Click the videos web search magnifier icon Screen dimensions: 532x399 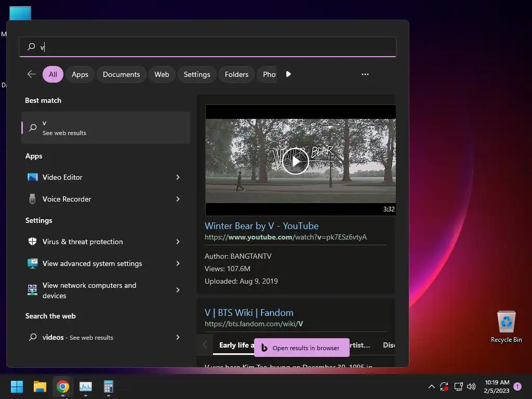pyautogui.click(x=33, y=337)
